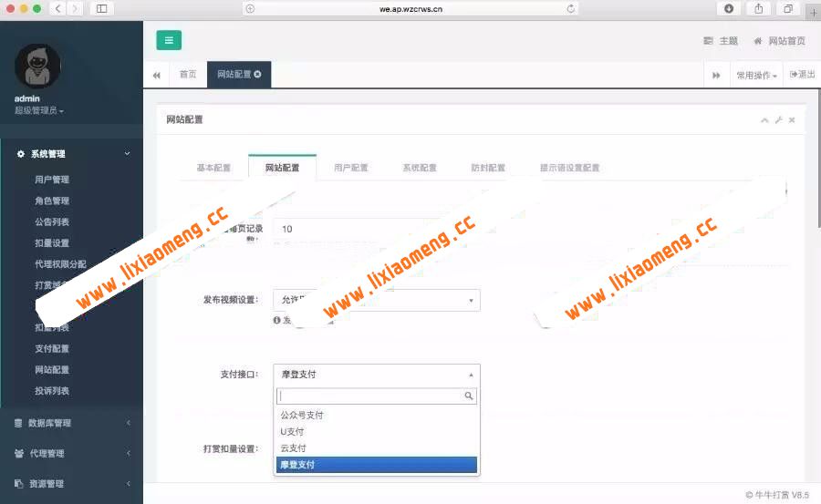Click the magnifier icon in the dropdown search
Screen dimensions: 821x504
pos(469,396)
